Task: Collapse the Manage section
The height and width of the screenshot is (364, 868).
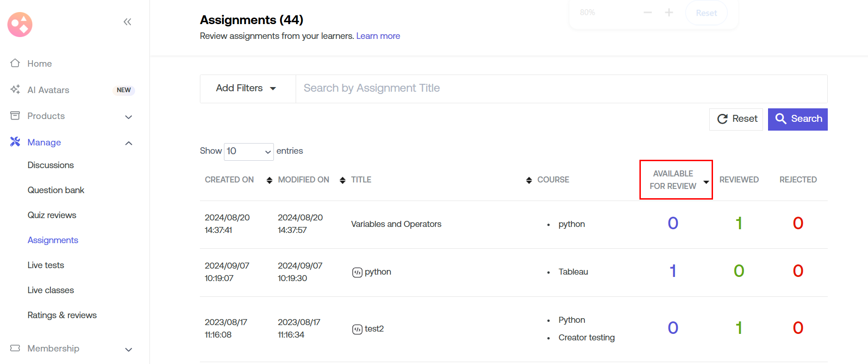Action: click(129, 143)
